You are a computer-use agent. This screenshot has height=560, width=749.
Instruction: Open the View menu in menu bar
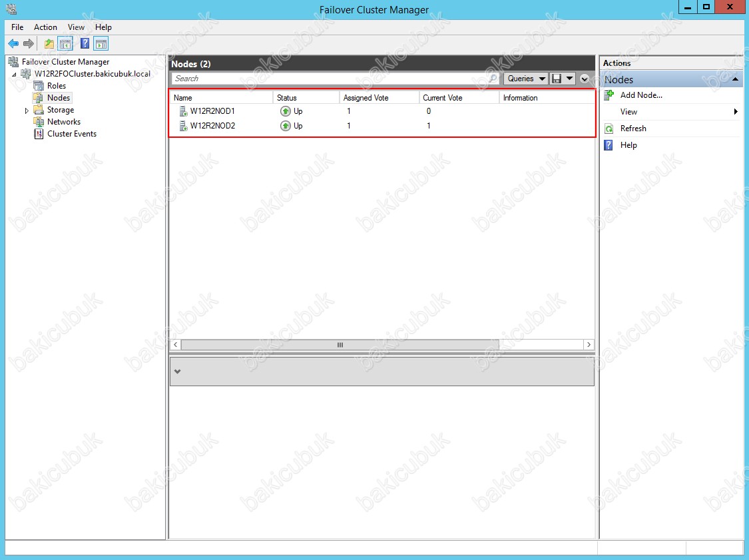point(76,27)
